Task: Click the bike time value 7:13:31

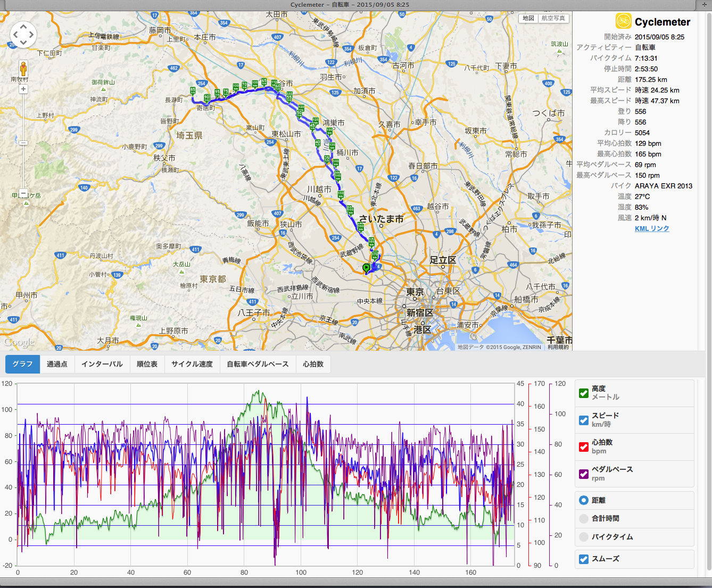Action: pos(646,58)
